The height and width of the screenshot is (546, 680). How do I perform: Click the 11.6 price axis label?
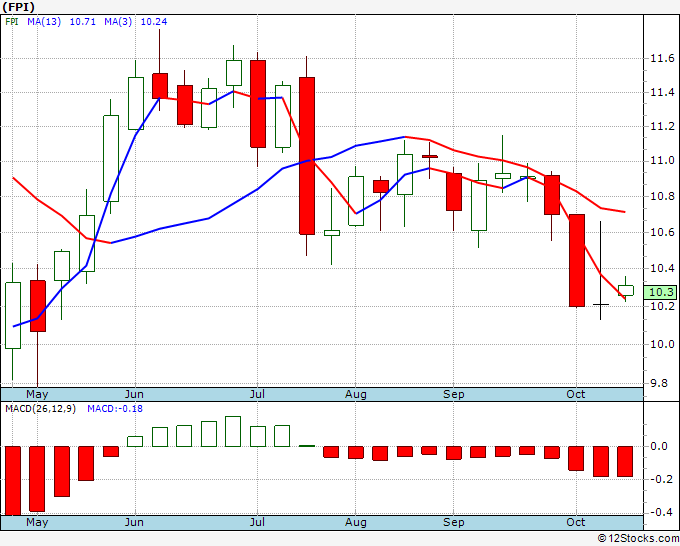point(662,59)
